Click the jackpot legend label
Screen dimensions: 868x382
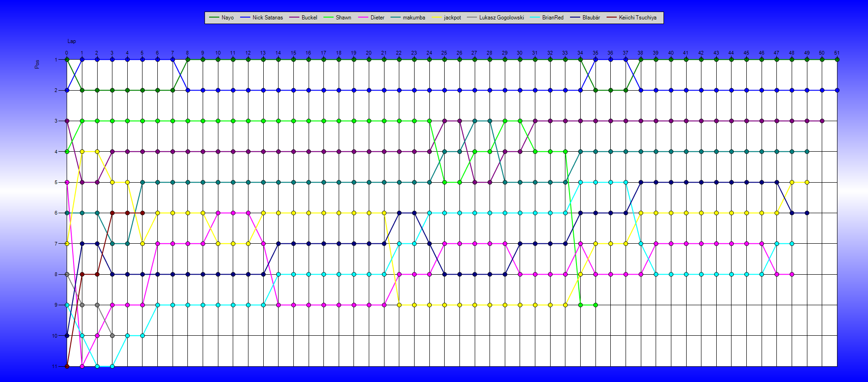pos(446,18)
